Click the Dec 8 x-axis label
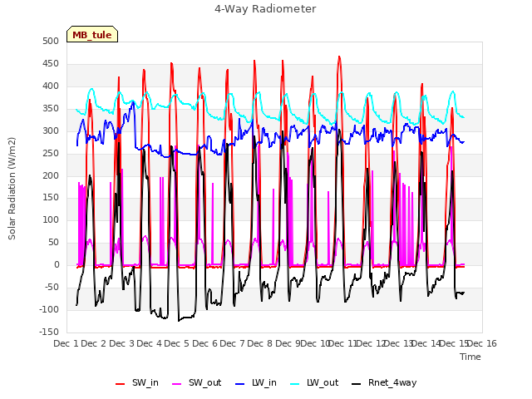The image size is (532, 399). pos(259,343)
